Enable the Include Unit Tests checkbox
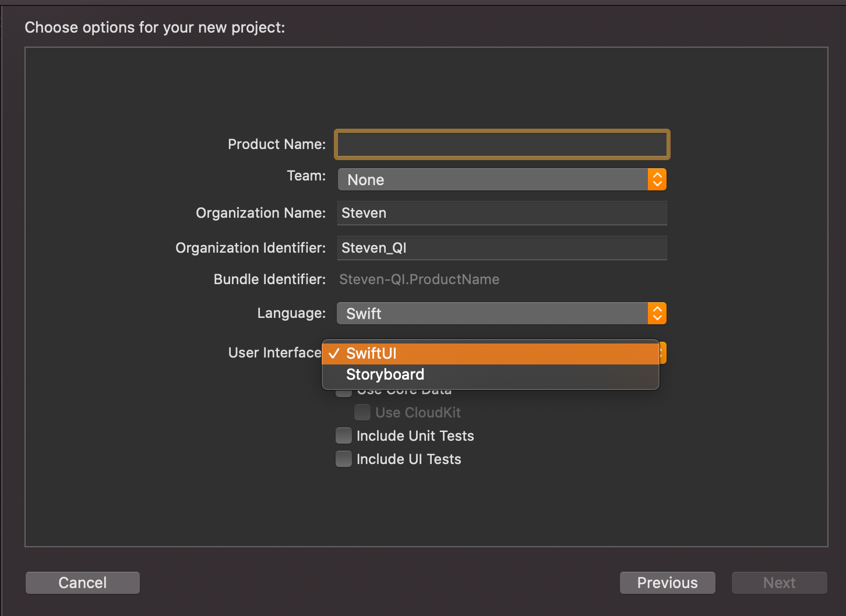Viewport: 846px width, 616px height. click(x=344, y=436)
